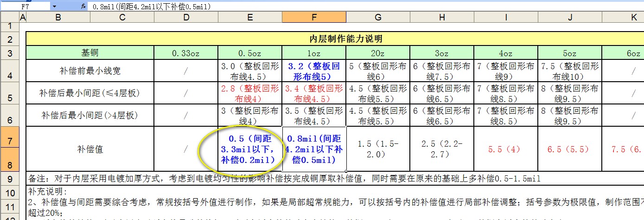This screenshot has height=220, width=644.
Task: Select column I header
Action: pos(506,17)
